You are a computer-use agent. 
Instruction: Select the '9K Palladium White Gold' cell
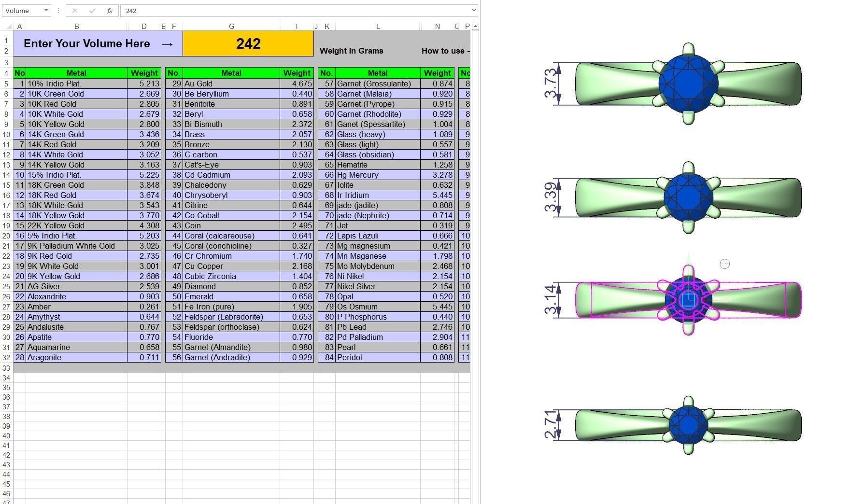[x=76, y=246]
